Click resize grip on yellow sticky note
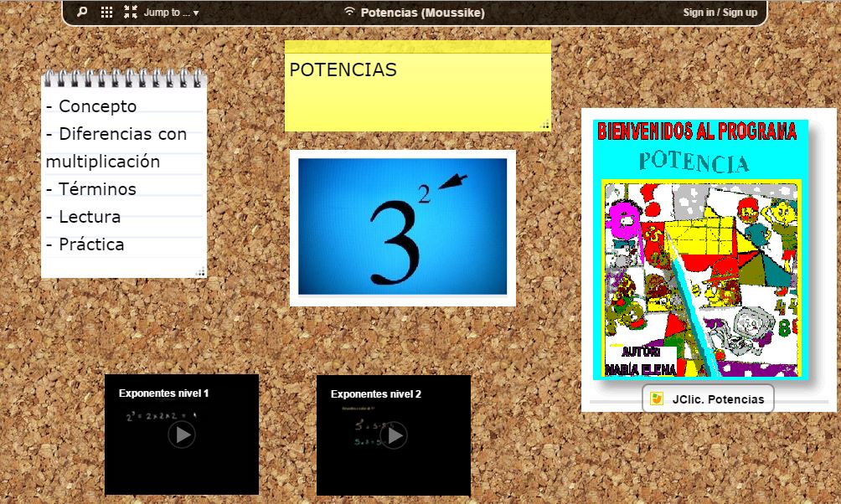The image size is (841, 504). pyautogui.click(x=545, y=126)
